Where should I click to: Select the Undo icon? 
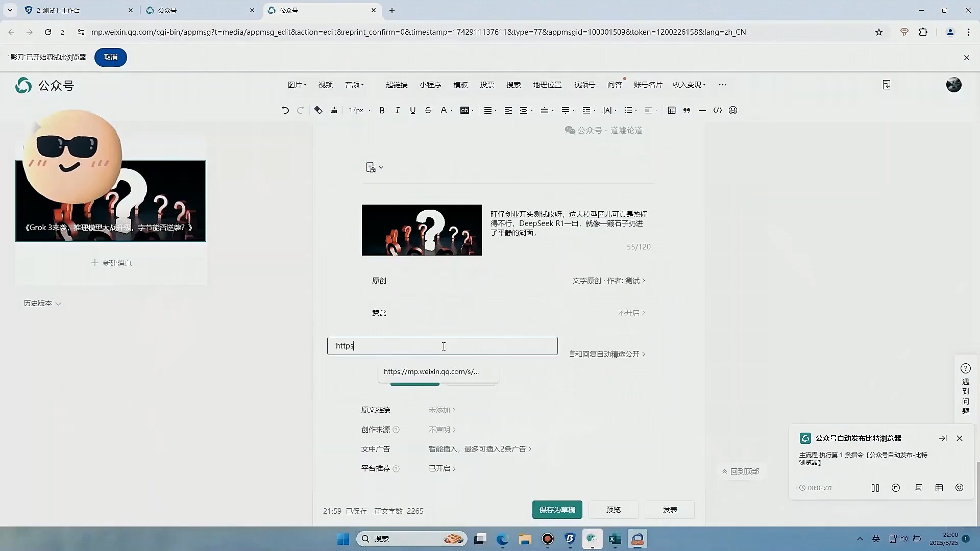[x=285, y=110]
